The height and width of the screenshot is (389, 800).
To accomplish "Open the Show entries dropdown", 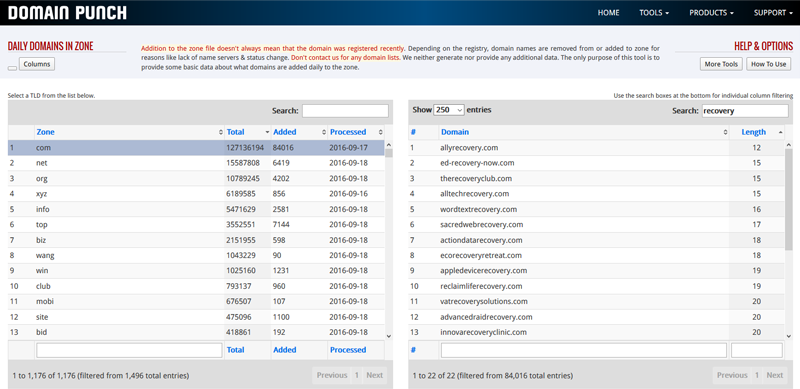I will point(448,110).
